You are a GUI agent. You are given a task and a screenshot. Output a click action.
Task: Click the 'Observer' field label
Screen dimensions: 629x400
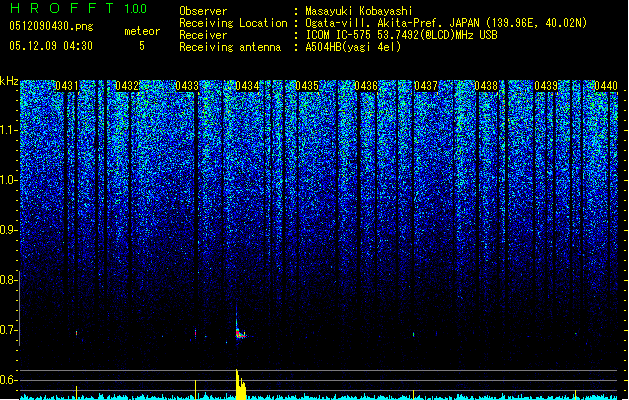coord(203,11)
